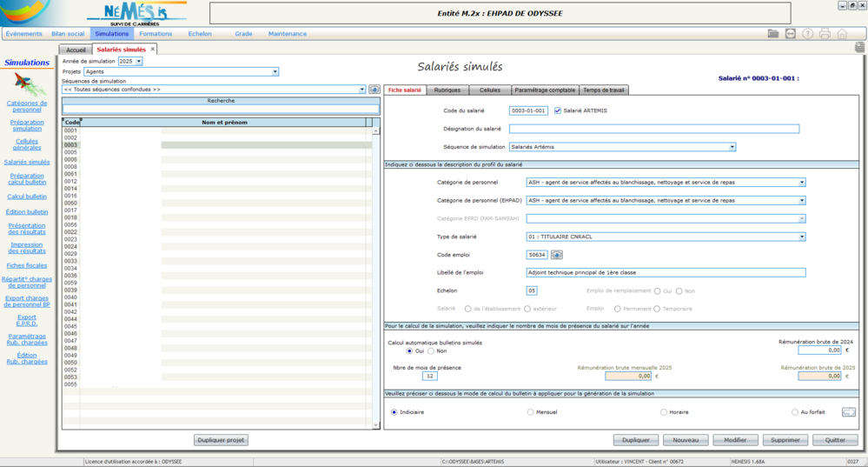Expand the Type de salarié dropdown

[801, 237]
